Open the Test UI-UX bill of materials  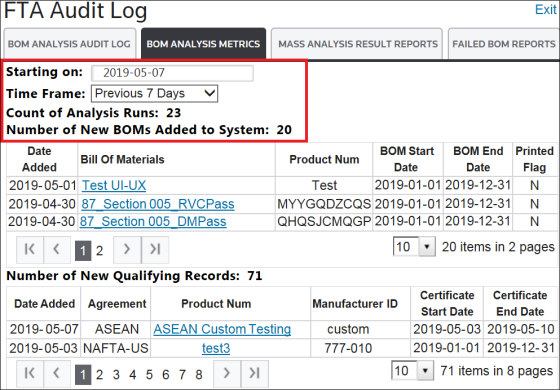pos(114,185)
